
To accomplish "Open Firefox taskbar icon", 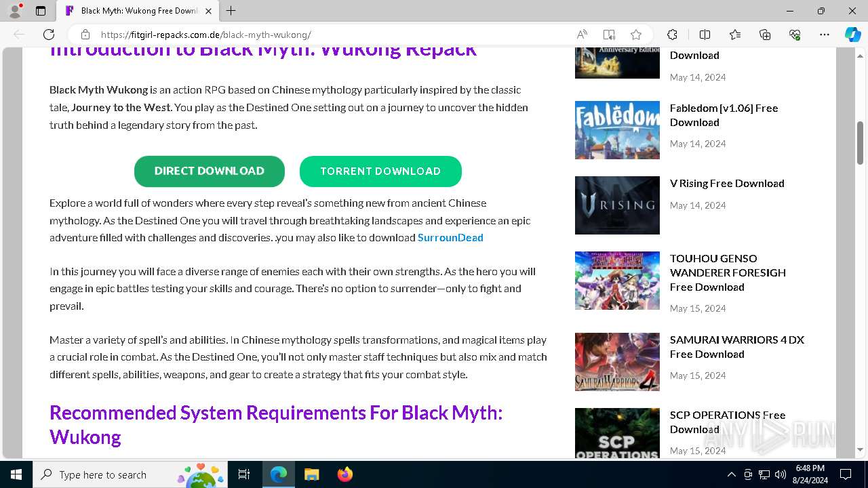I will coord(344,474).
